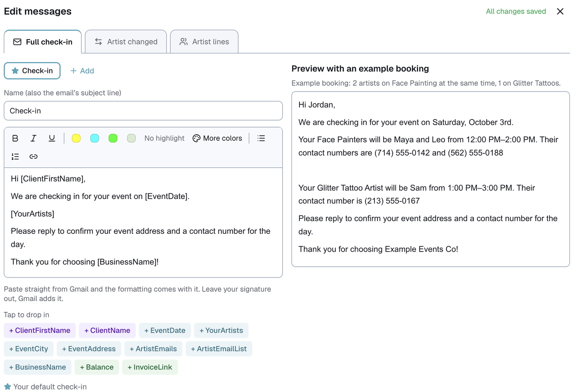This screenshot has width=571, height=392.
Task: Insert a numbered list
Action: click(15, 157)
